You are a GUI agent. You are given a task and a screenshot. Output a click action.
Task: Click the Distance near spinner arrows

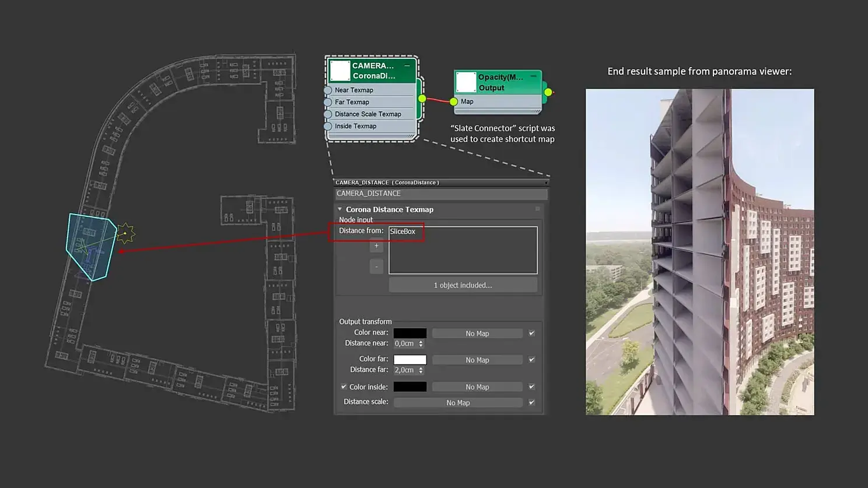click(421, 344)
